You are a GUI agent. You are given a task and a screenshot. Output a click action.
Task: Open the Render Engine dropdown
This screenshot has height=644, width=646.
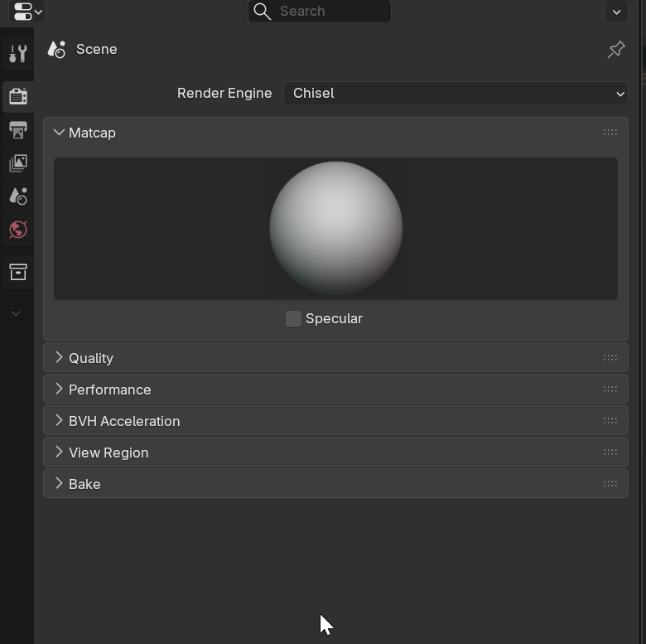455,93
